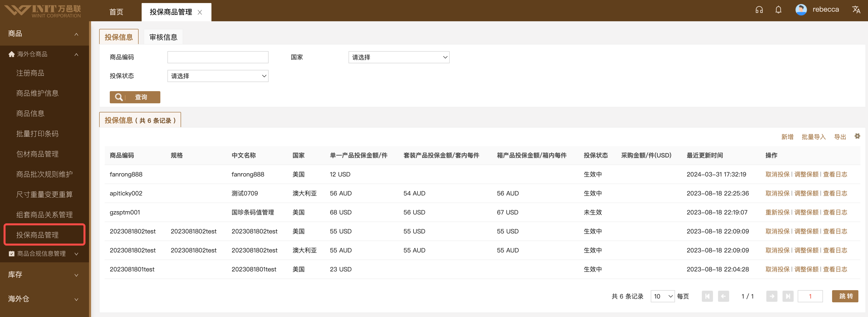
Task: Close the 投保商品管理 tab
Action: pos(200,12)
